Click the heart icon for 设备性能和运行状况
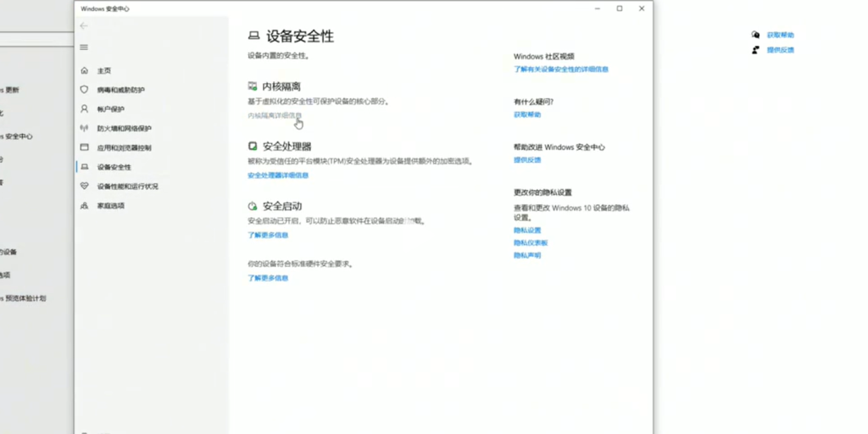Screen dimensions: 868x434 click(x=84, y=186)
